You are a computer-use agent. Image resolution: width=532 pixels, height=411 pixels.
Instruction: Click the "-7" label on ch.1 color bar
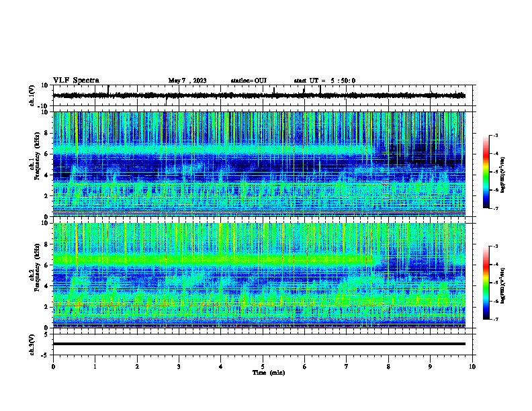point(495,208)
